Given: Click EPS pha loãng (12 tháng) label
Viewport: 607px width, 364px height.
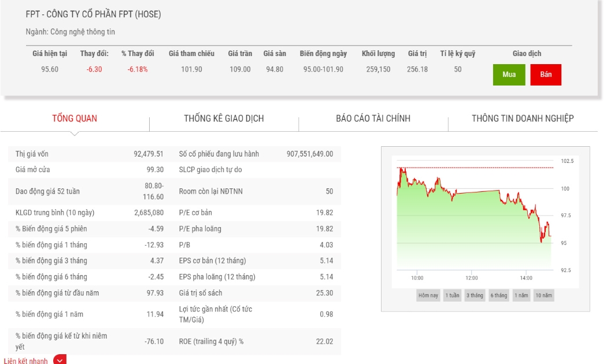Looking at the screenshot, I should click(217, 277).
